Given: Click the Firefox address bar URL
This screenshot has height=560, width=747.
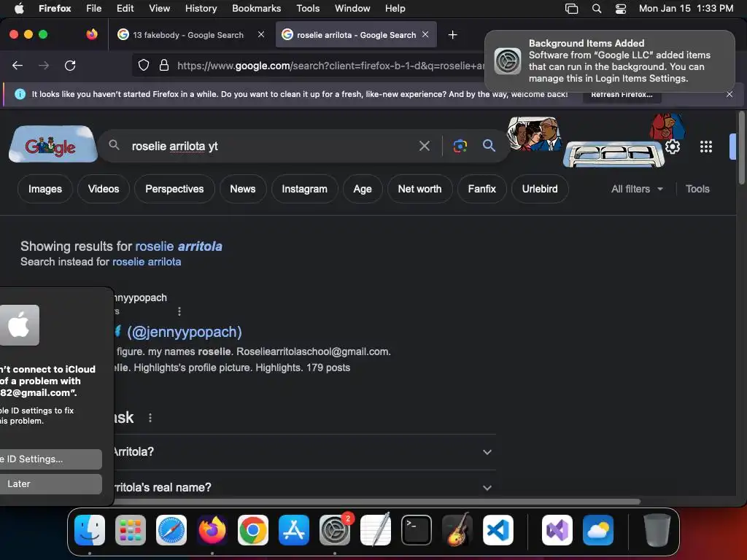Looking at the screenshot, I should [x=330, y=66].
